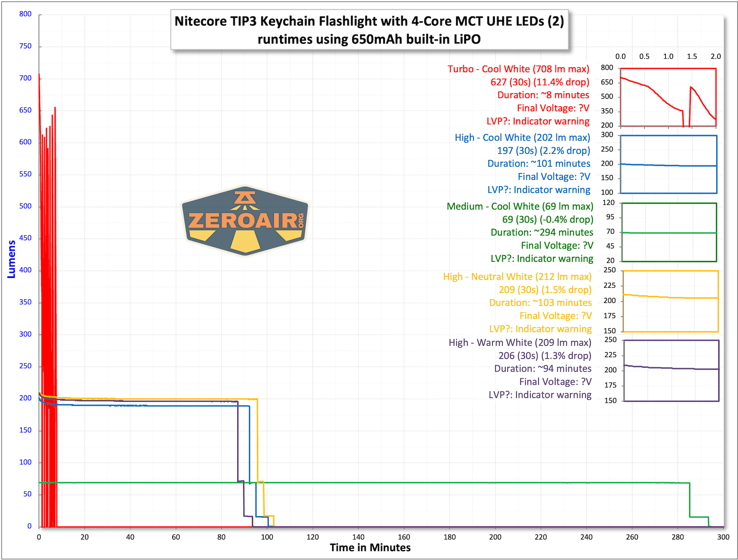Image resolution: width=738 pixels, height=560 pixels.
Task: Click the 'Time in Minutes' axis title
Action: pyautogui.click(x=370, y=548)
